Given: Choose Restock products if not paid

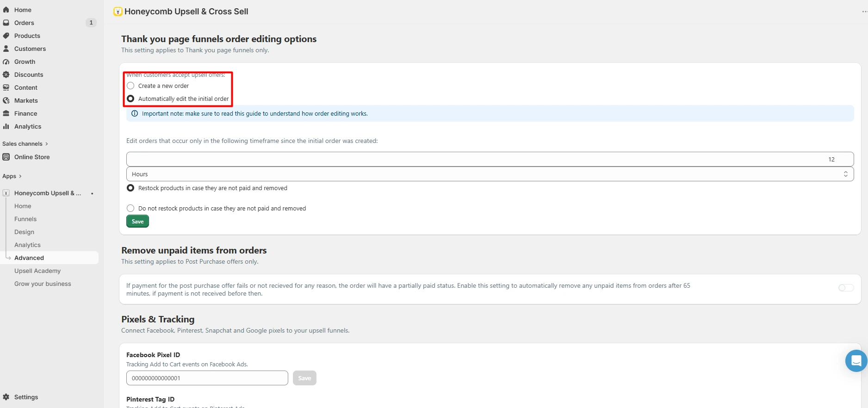Looking at the screenshot, I should (x=130, y=188).
